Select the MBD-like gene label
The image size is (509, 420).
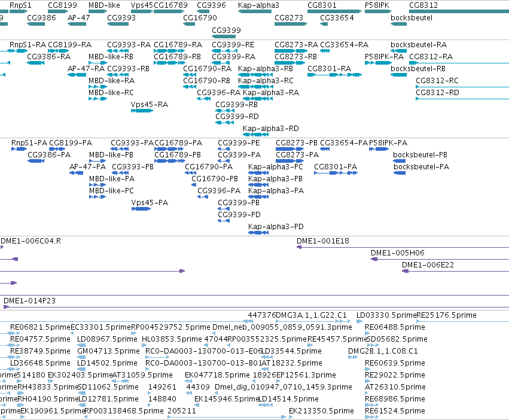(104, 5)
